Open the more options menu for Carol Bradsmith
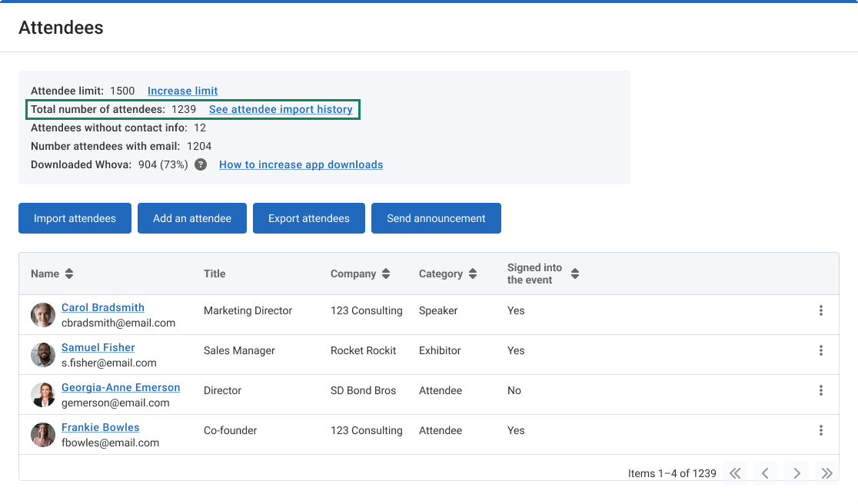The width and height of the screenshot is (858, 504). (x=820, y=310)
